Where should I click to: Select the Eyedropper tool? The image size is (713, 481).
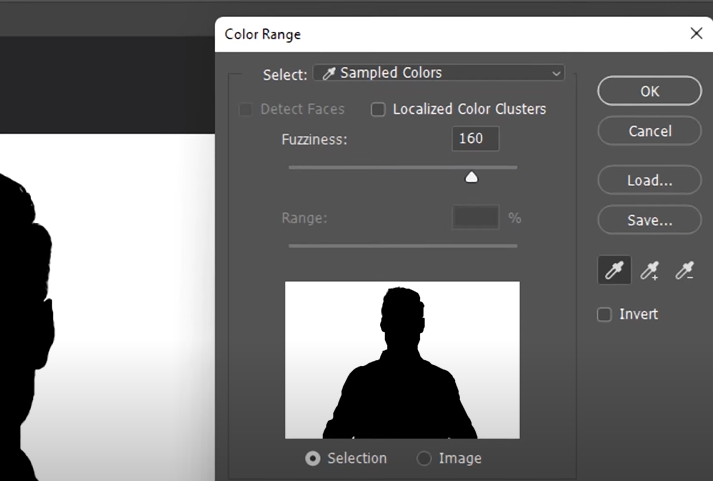(x=614, y=270)
